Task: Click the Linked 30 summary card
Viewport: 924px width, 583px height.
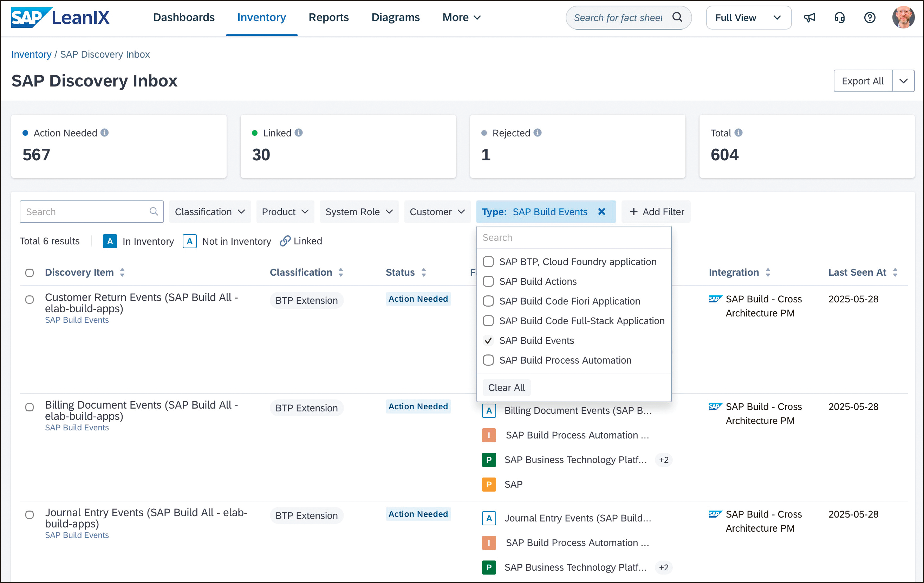Action: tap(348, 146)
